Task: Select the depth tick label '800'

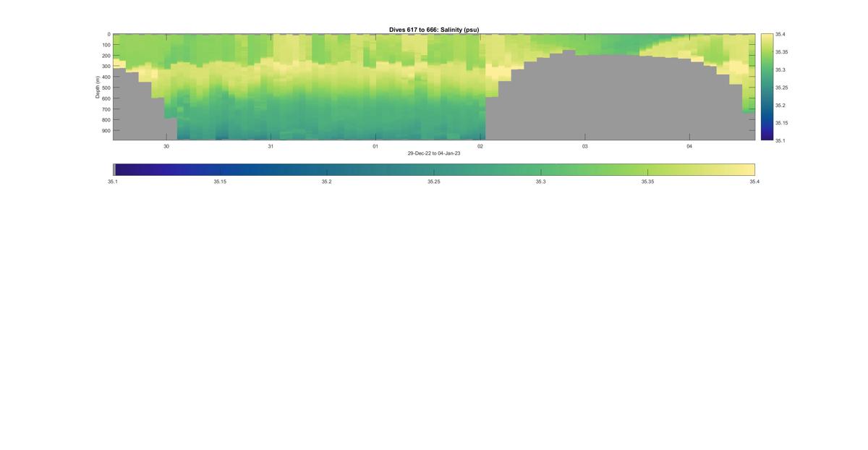Action: pos(106,120)
